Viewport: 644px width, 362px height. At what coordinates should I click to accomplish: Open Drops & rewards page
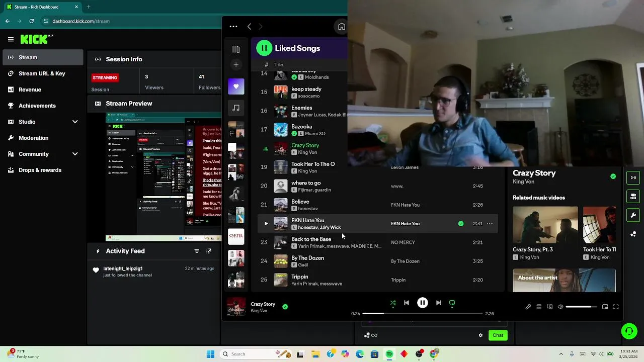(x=43, y=170)
